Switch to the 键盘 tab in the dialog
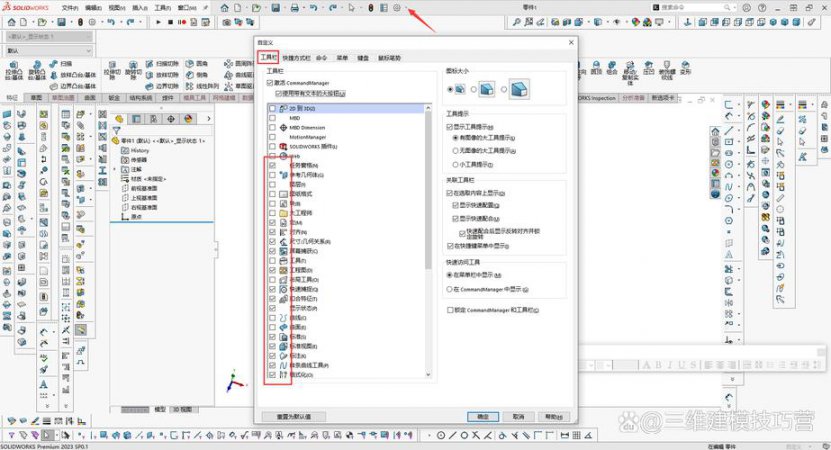This screenshot has width=831, height=450. (363, 58)
